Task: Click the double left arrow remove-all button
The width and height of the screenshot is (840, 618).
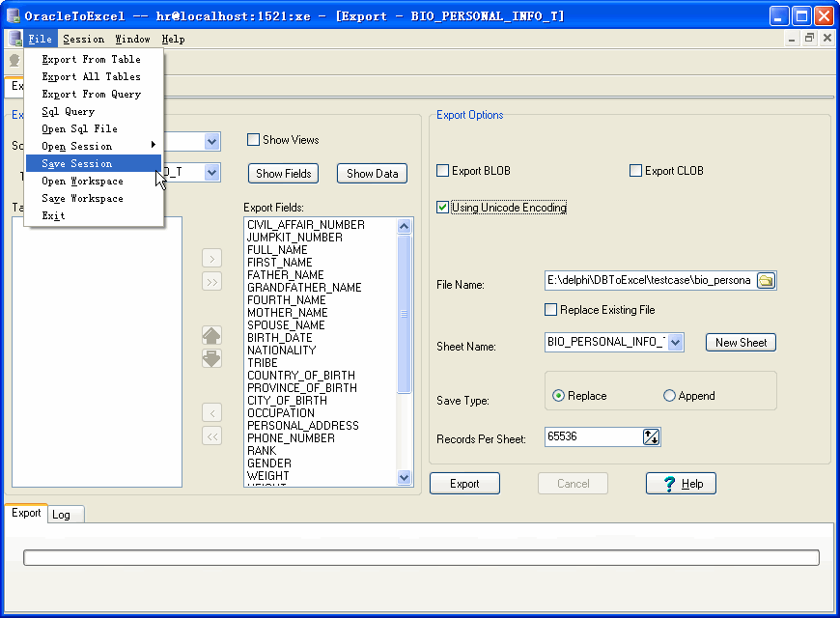Action: click(211, 435)
